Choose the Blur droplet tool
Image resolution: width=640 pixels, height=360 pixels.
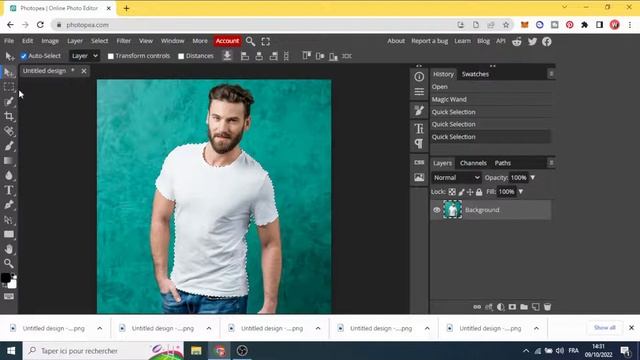[x=9, y=175]
